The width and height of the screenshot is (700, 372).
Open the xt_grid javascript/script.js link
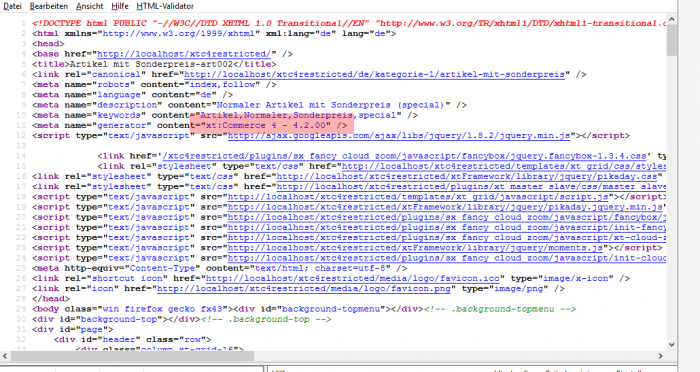pos(418,197)
